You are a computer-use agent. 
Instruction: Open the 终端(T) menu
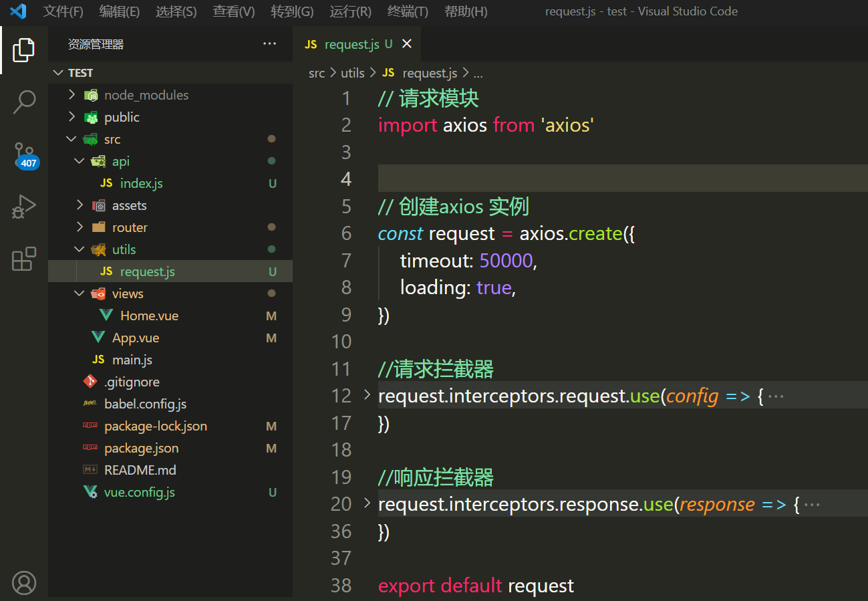pos(408,11)
